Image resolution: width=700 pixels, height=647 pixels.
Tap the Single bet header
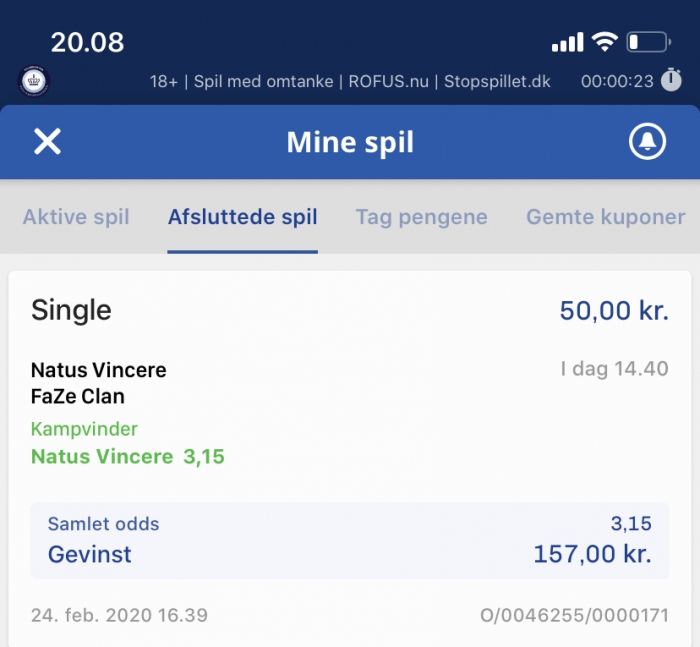tap(71, 310)
